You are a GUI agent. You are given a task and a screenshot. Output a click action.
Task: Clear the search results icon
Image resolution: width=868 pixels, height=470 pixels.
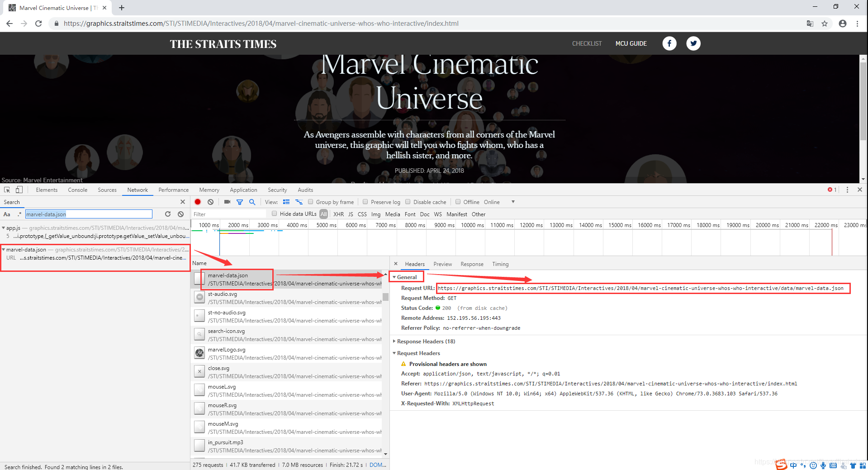click(181, 214)
